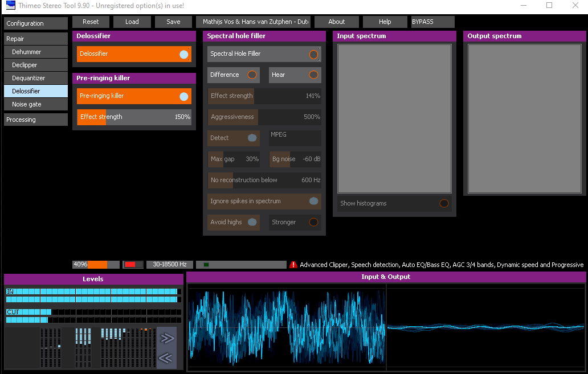Click the 'Advanced Clipper, Speech detection' warning text
Viewport: 588px width, 374px height.
[442, 265]
